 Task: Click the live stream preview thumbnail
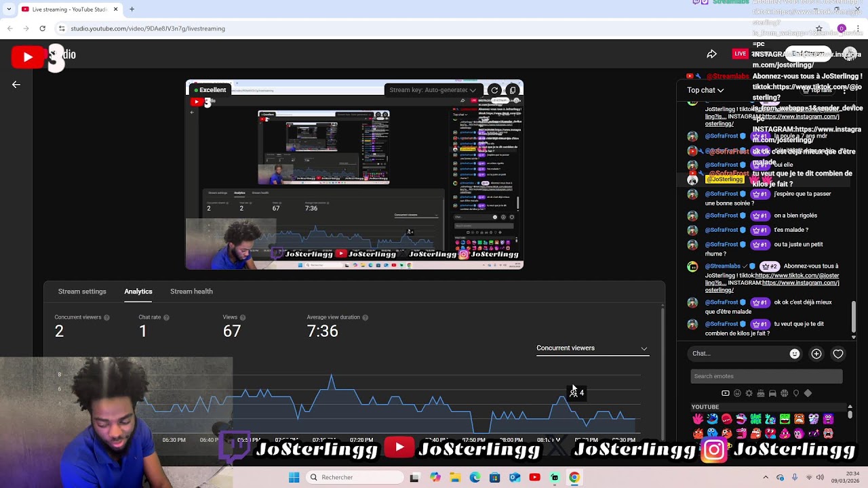pyautogui.click(x=355, y=175)
